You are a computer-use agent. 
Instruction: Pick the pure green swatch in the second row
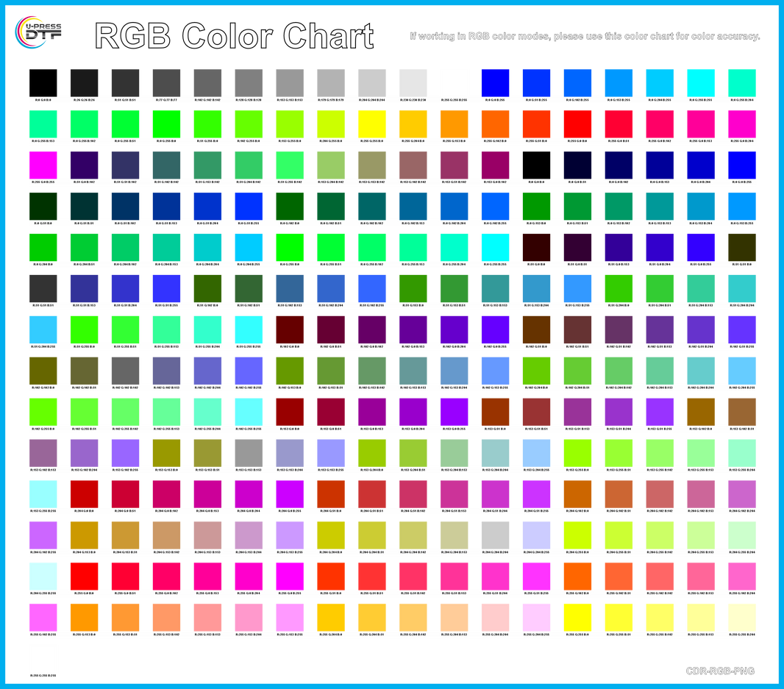(x=166, y=122)
